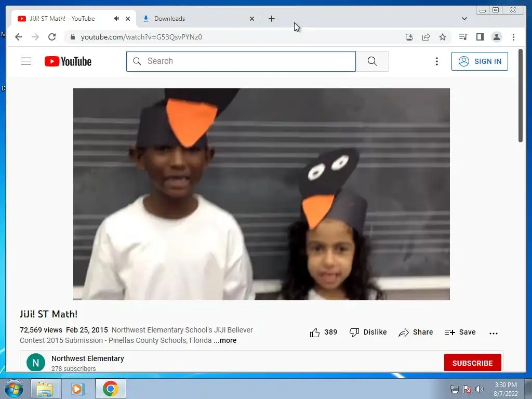Like the video with thumbs-up icon
This screenshot has height=399, width=532.
tap(314, 332)
